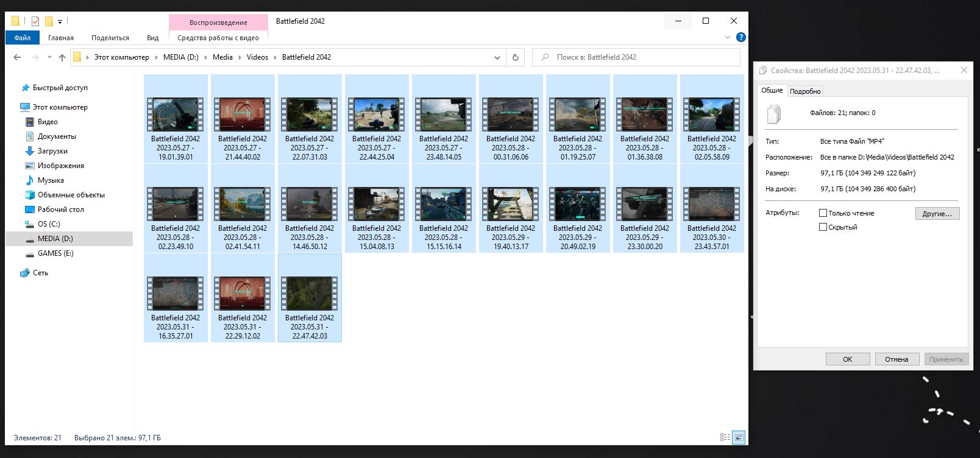
Task: Open the Средства работы с видео tab
Action: [x=218, y=38]
